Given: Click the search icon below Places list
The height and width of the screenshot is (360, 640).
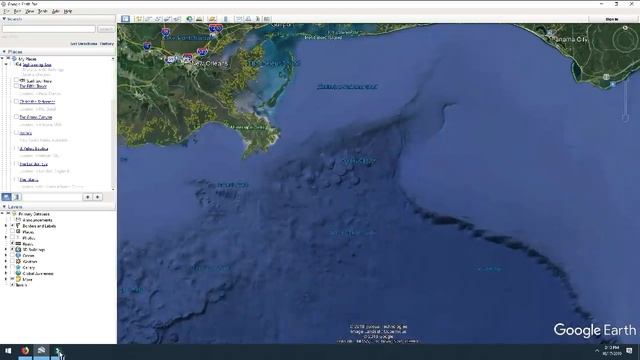Looking at the screenshot, I should pos(7,197).
